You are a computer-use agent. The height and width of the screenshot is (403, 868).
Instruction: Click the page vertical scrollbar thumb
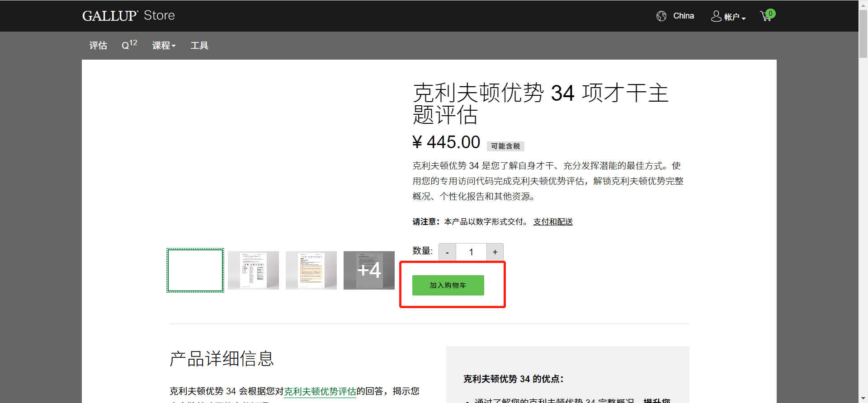(x=863, y=34)
